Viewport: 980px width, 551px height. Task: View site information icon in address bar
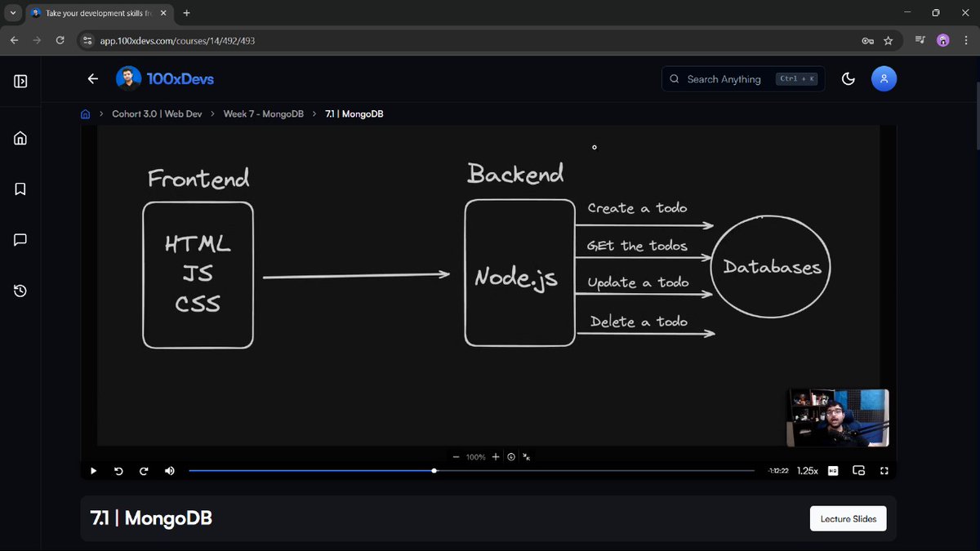[88, 40]
